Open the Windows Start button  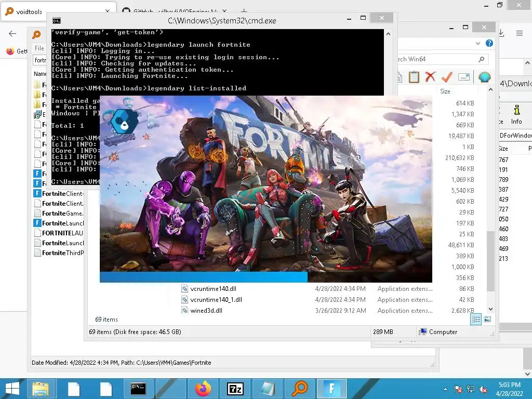pyautogui.click(x=12, y=389)
